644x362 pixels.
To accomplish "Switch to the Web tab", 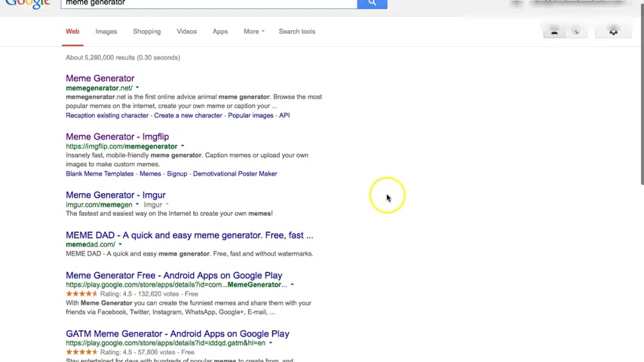I will 72,32.
